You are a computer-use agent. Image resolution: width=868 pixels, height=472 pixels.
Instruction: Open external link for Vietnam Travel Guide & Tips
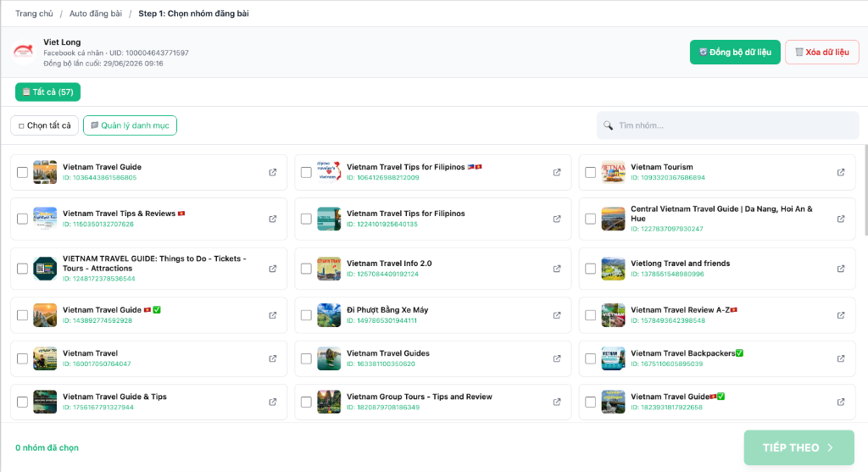273,402
